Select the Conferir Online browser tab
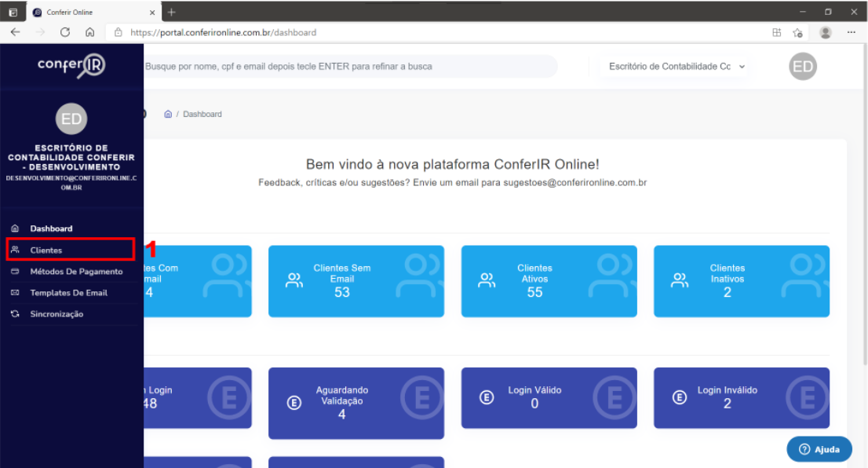 (94, 13)
